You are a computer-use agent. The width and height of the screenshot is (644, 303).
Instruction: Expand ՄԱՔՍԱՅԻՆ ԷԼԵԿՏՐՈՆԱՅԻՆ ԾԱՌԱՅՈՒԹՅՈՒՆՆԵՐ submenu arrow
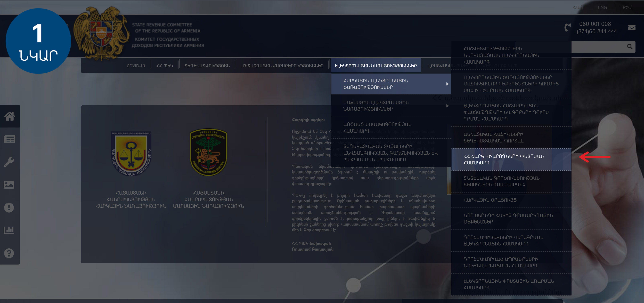[447, 106]
